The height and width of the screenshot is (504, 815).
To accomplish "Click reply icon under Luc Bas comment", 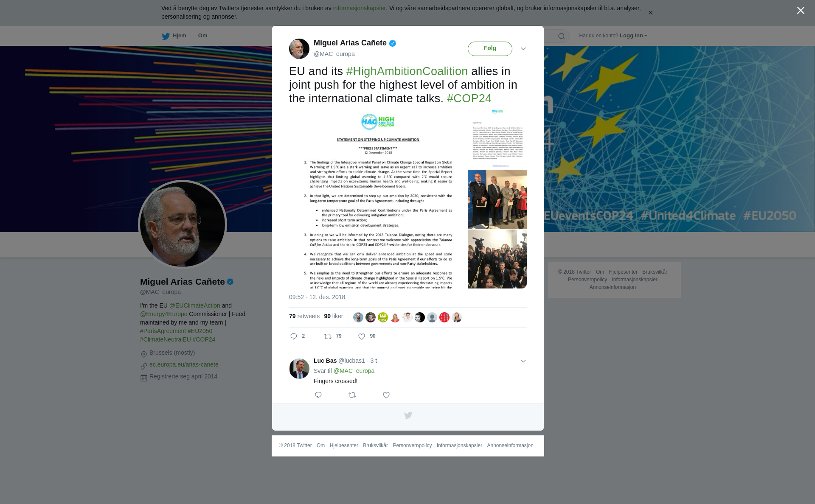I will [x=318, y=395].
